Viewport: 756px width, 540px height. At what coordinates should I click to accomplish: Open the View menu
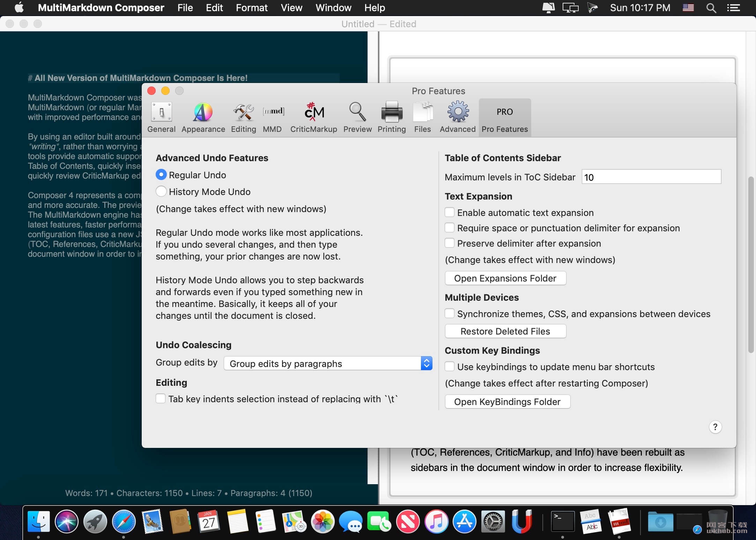pos(291,8)
